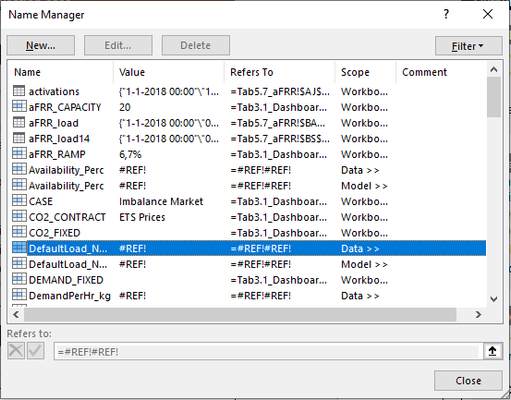Click the horizontal scrollbar right arrow
This screenshot has height=400, width=511.
(478, 314)
